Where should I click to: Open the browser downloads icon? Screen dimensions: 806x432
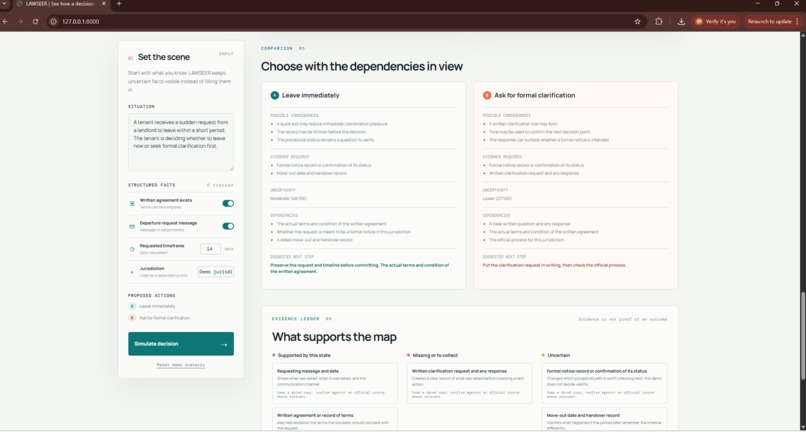click(x=681, y=22)
